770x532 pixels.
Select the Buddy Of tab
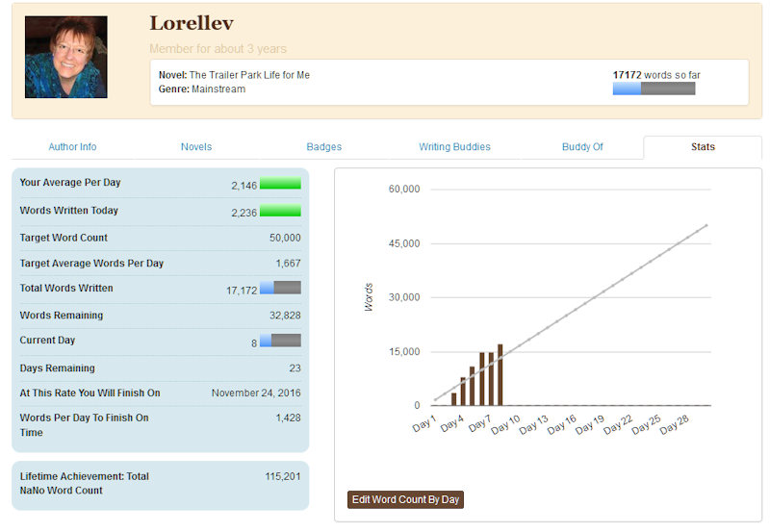tap(582, 147)
